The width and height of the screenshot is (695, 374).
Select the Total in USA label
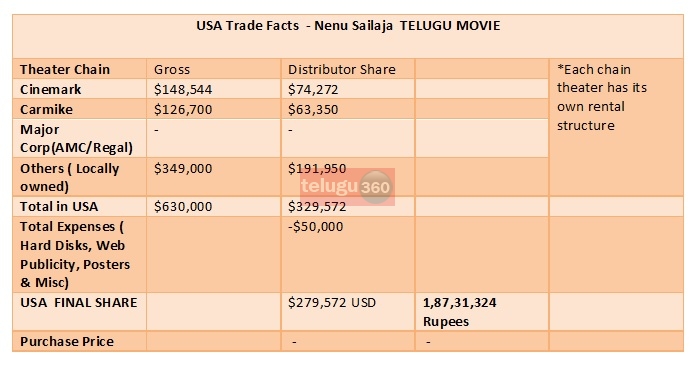click(59, 206)
